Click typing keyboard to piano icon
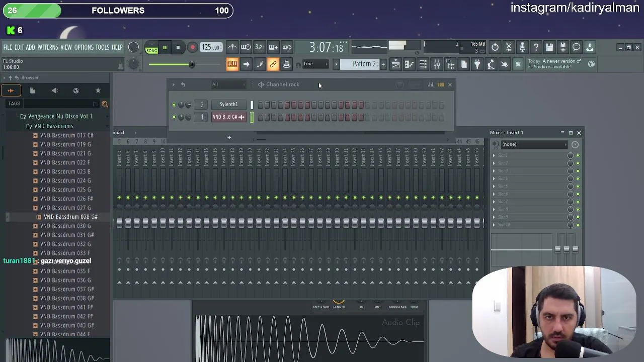Viewport: 644px width, 362px height. (x=232, y=64)
